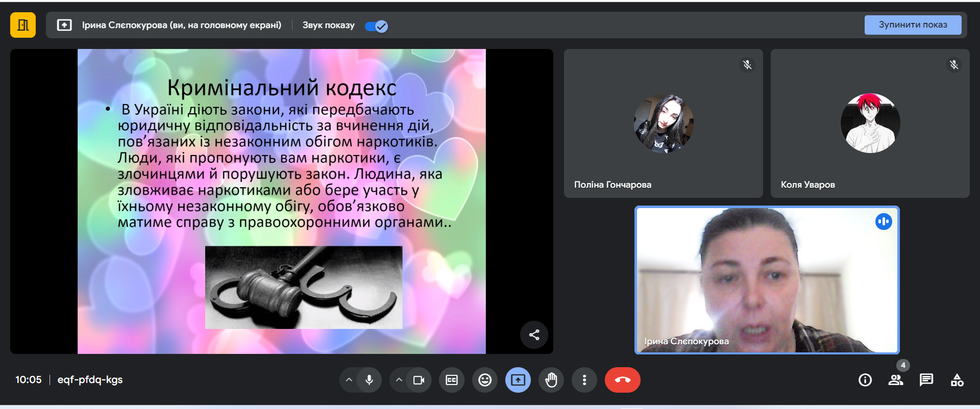Turn off the camera
Screen dimensions: 980x409
(419, 380)
